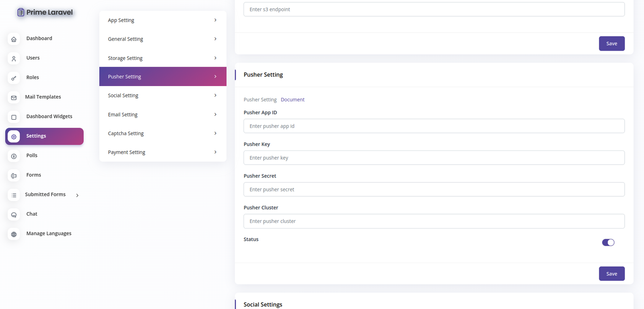Click the chevron beside App Setting
The image size is (644, 309).
pos(215,20)
